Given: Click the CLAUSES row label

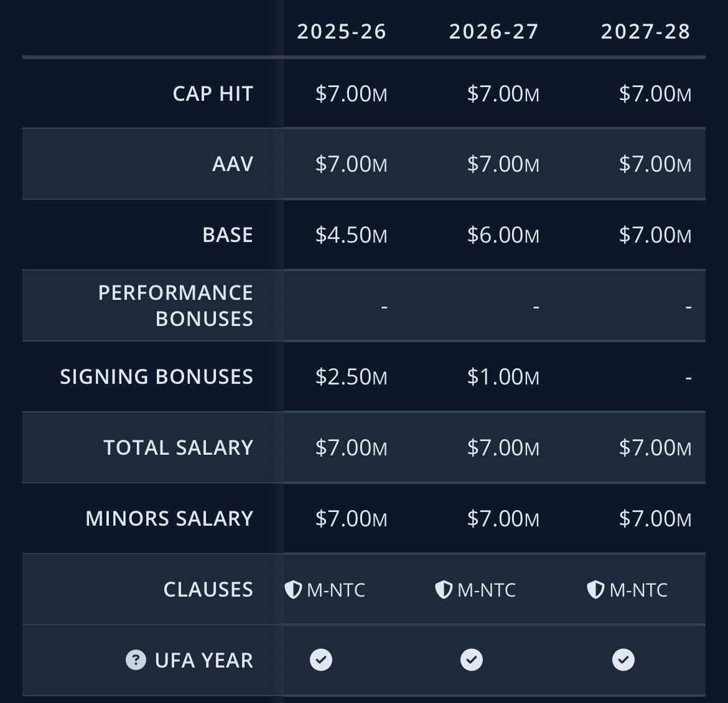Looking at the screenshot, I should tap(208, 589).
